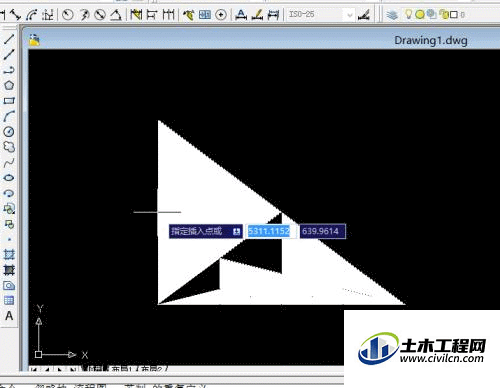Click the dynamic prompt options icon

236,231
